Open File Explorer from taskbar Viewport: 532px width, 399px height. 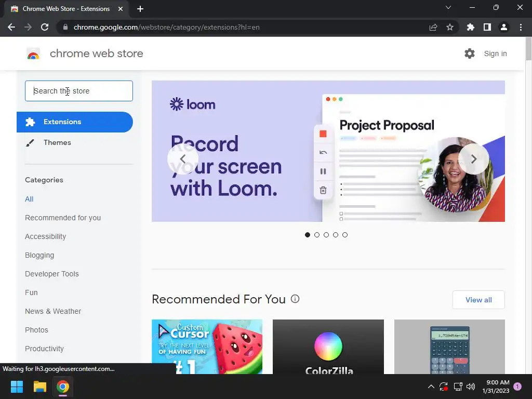pos(39,387)
